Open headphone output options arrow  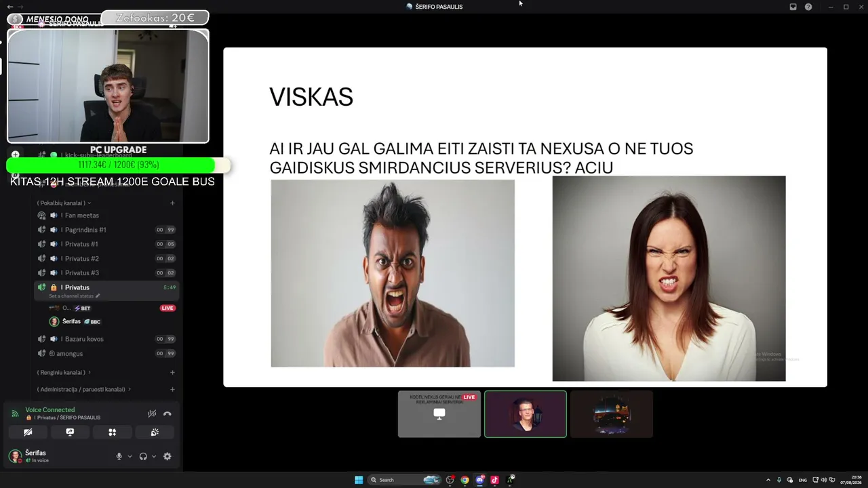pyautogui.click(x=154, y=456)
